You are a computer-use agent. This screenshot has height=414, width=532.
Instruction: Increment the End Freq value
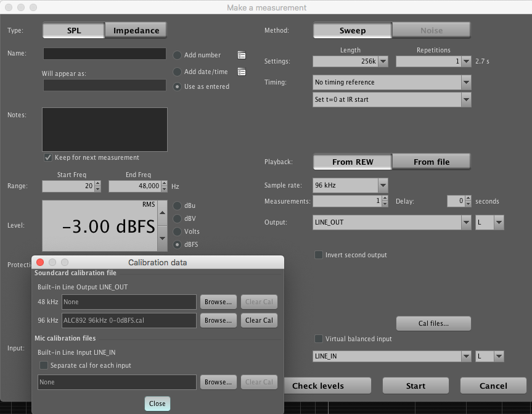pos(164,183)
